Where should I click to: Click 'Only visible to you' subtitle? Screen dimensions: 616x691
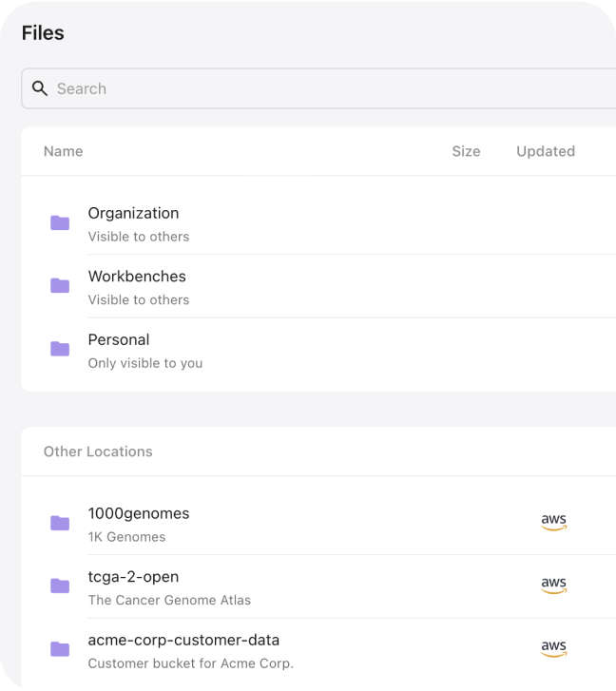click(x=145, y=363)
